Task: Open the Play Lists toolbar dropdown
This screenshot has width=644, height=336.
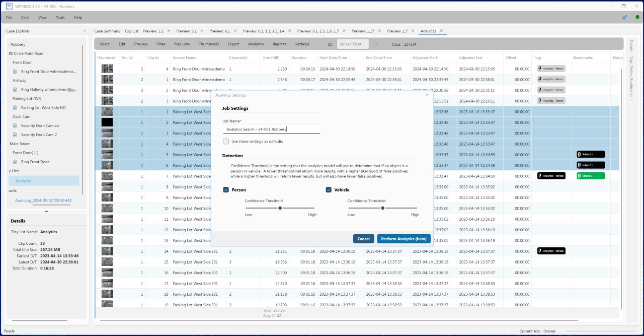Action: [x=182, y=44]
